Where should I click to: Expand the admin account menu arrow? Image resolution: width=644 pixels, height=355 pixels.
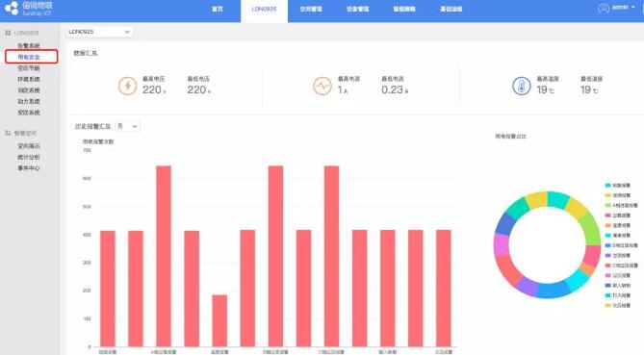click(x=632, y=8)
